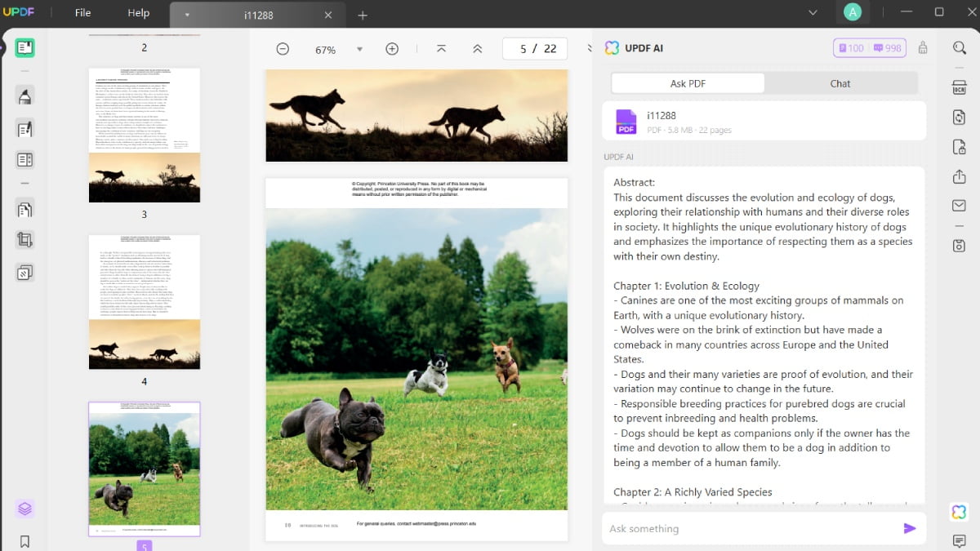Screen dimensions: 980x551
Task: Open the Help menu
Action: click(138, 13)
